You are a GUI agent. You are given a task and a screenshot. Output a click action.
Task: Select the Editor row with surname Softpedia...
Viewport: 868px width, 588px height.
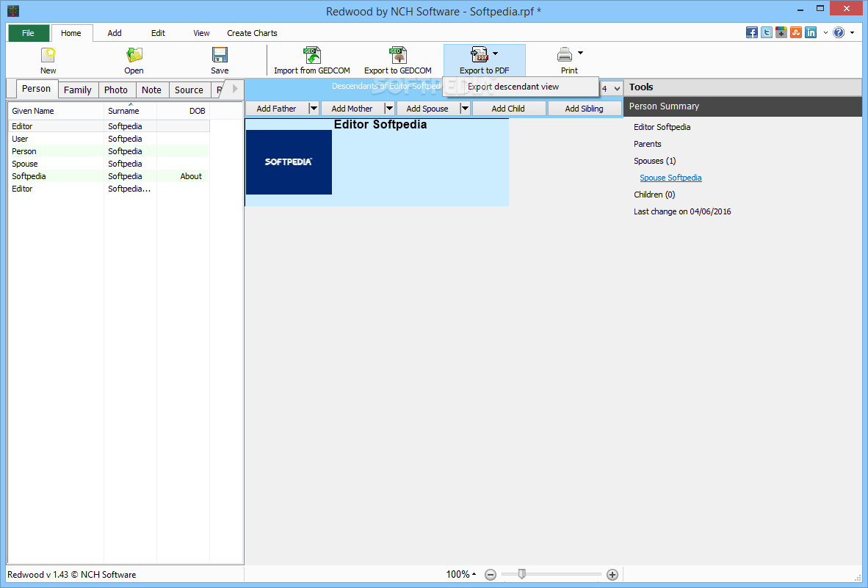pyautogui.click(x=109, y=126)
